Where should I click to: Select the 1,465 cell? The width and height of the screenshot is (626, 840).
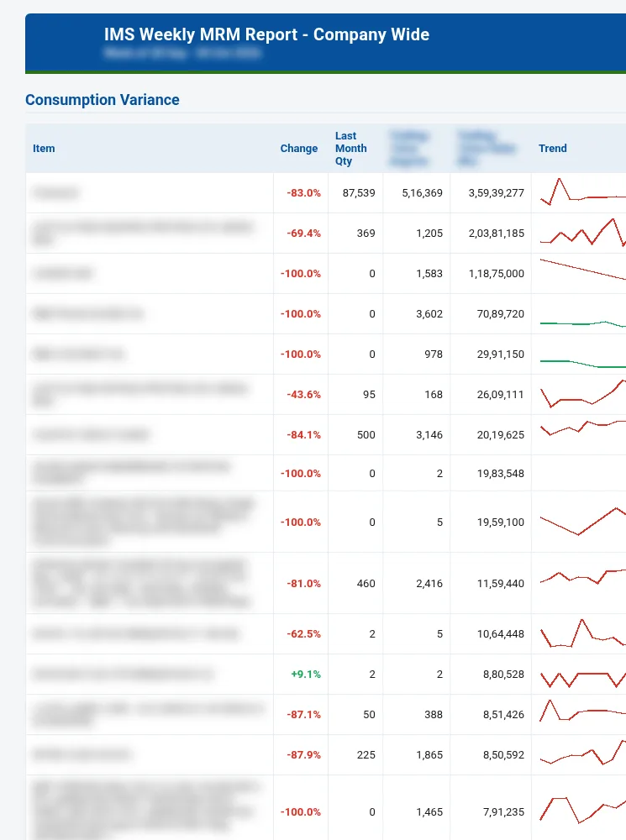429,811
